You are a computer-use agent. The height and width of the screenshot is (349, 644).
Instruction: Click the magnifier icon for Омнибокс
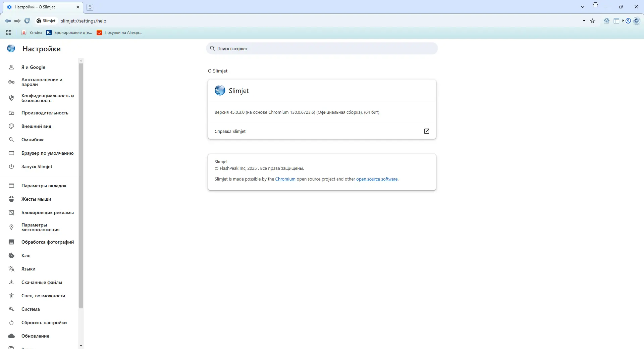tap(11, 140)
